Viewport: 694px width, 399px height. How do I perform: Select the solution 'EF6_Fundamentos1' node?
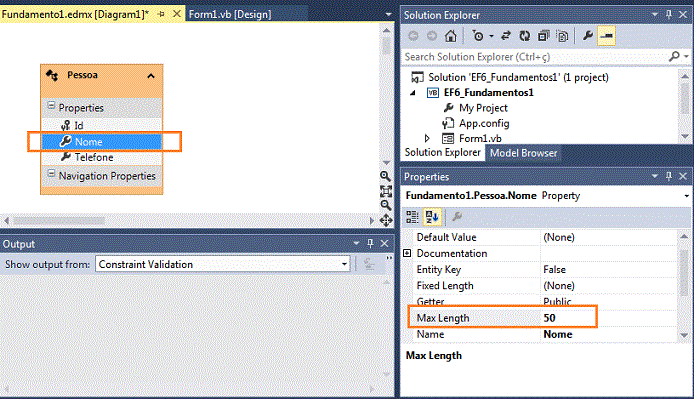click(518, 77)
